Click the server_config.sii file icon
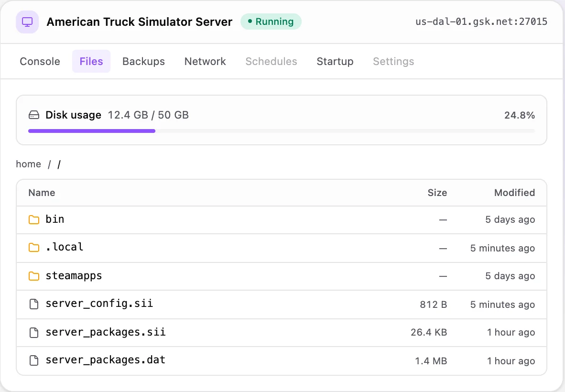 point(34,304)
